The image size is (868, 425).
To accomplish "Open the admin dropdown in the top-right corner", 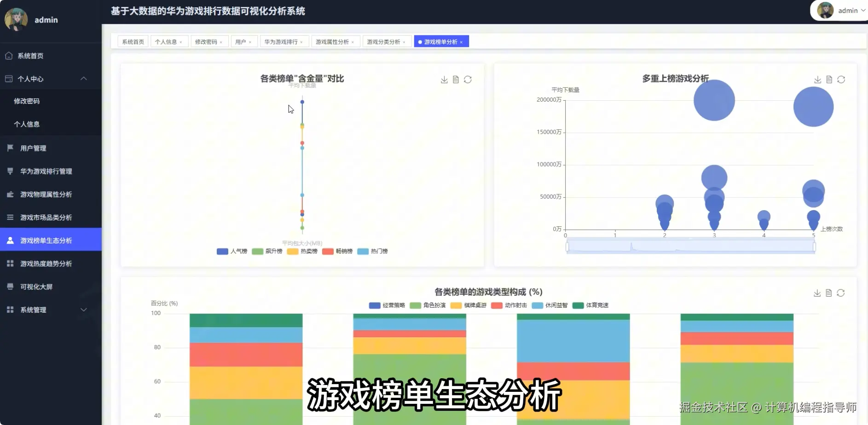I will 841,10.
